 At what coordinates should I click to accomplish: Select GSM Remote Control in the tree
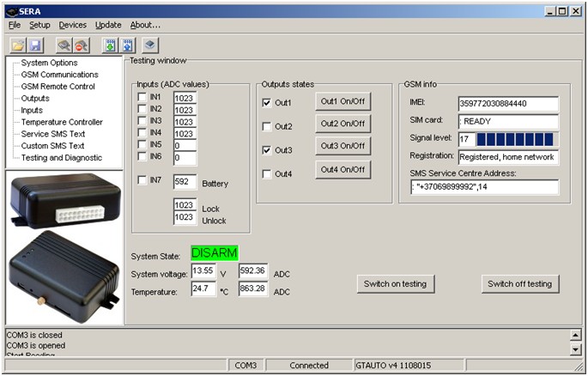click(58, 87)
